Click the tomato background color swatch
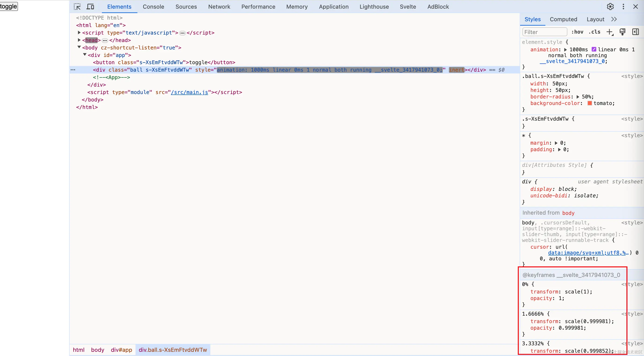The width and height of the screenshot is (644, 356). click(590, 103)
